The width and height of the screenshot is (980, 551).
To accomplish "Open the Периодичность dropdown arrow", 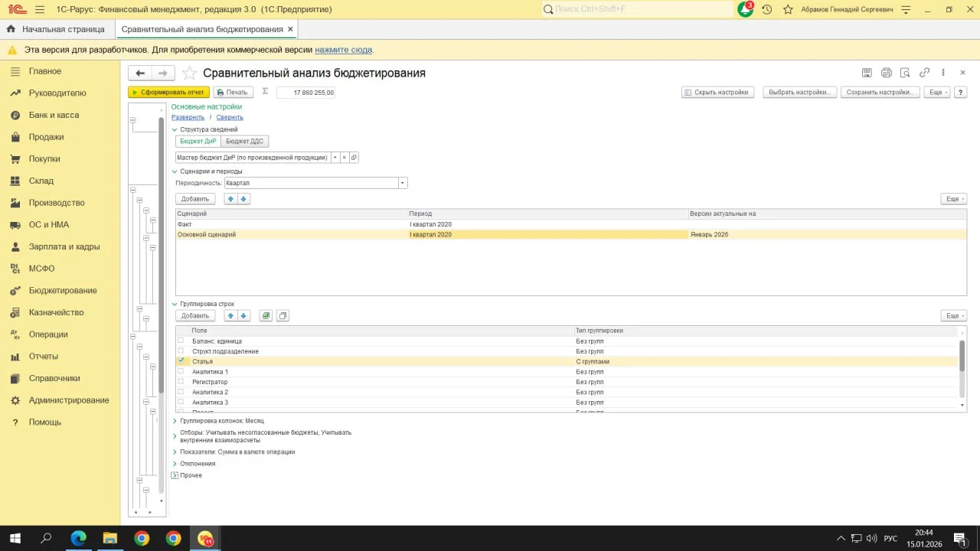I will coord(403,183).
